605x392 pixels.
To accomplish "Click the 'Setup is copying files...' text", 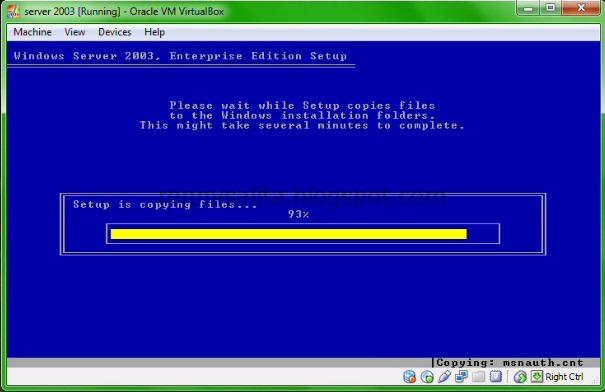I will click(x=165, y=204).
